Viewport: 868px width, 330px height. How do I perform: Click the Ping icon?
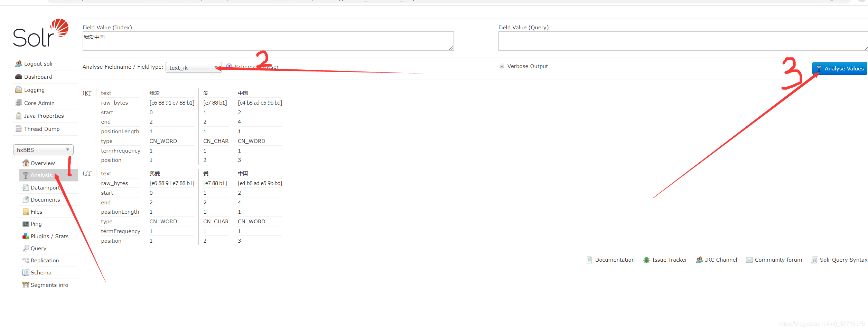pos(26,224)
